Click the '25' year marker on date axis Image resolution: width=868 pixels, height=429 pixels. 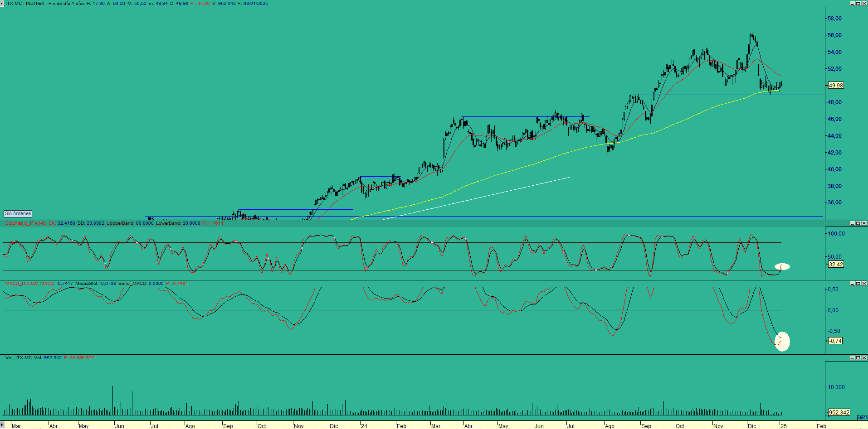783,426
